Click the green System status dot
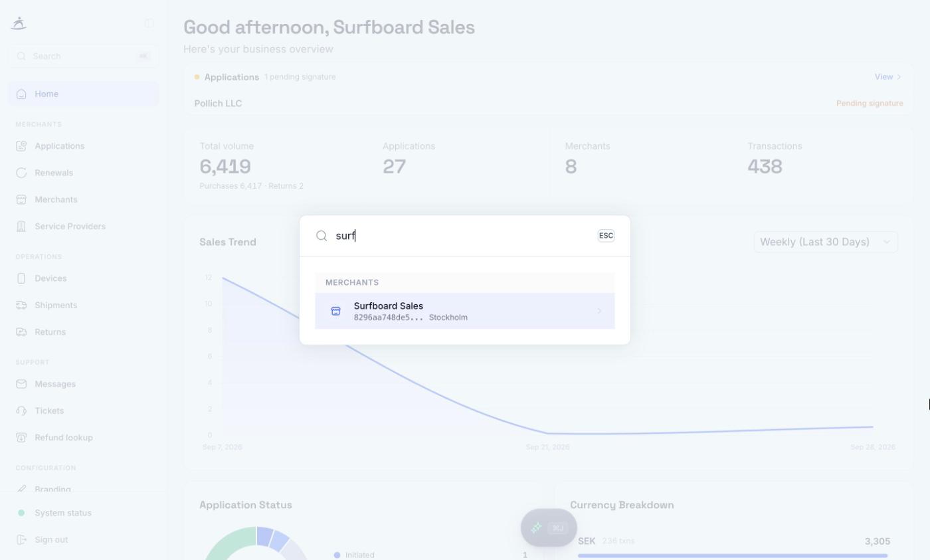 coord(21,513)
